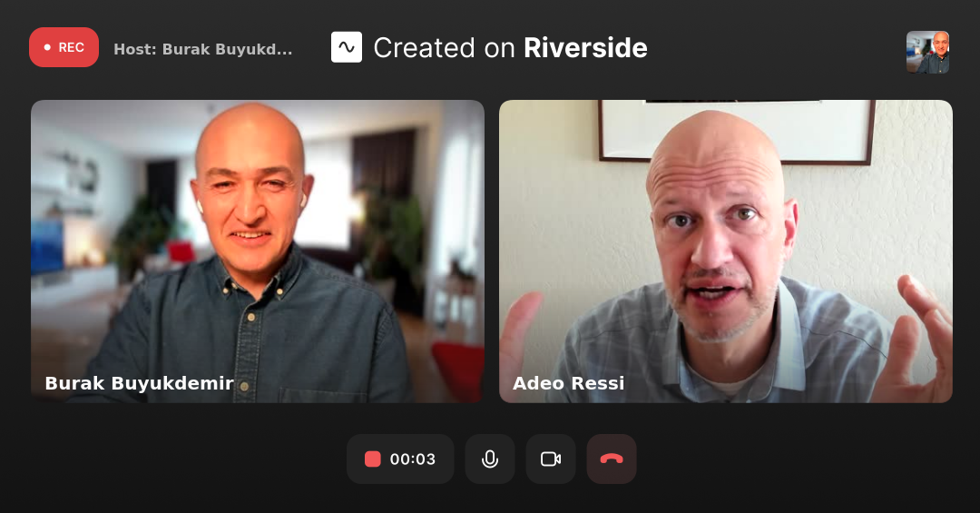The image size is (980, 513).
Task: End the call with red hang-up button
Action: tap(612, 459)
